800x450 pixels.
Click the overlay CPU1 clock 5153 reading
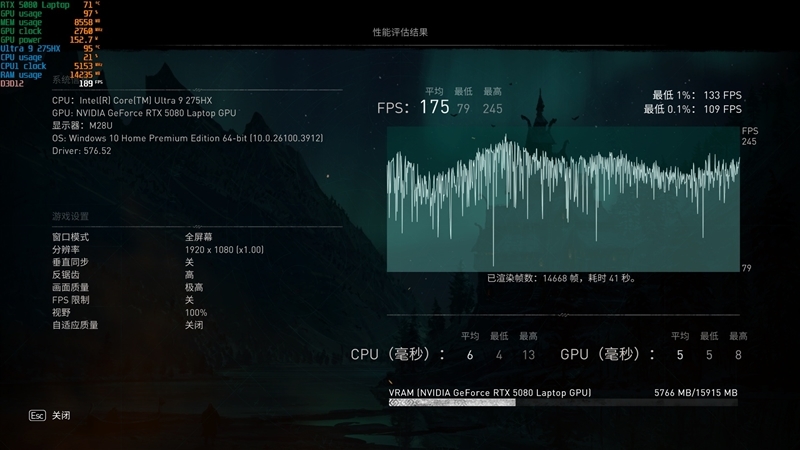point(51,66)
